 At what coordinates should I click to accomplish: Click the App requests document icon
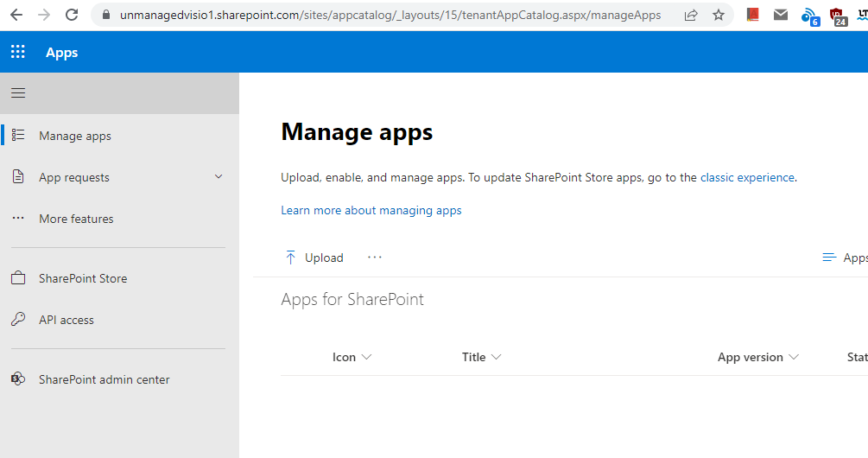pos(18,176)
